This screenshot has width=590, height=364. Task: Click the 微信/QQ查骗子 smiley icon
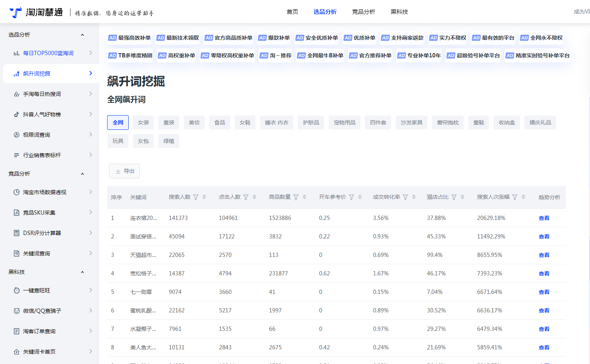click(x=17, y=311)
